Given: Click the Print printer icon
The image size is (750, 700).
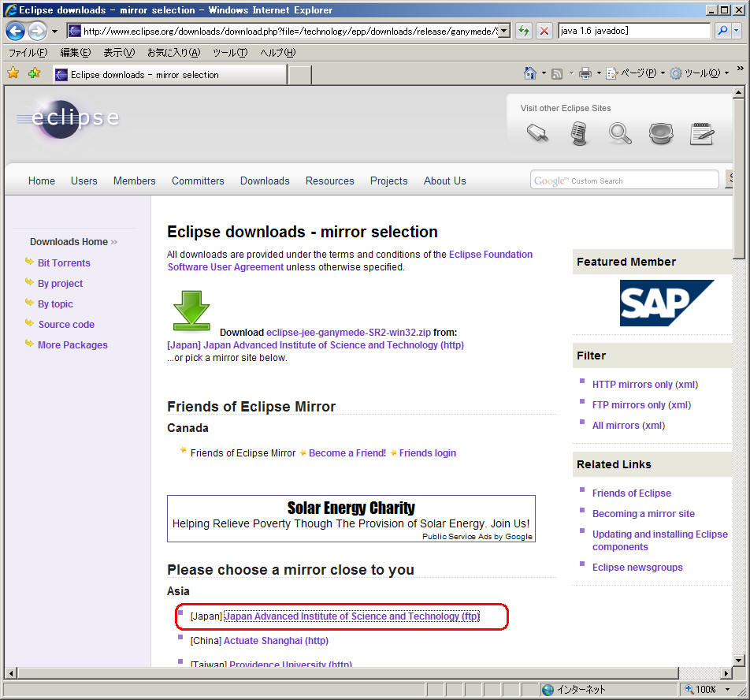Looking at the screenshot, I should click(585, 73).
